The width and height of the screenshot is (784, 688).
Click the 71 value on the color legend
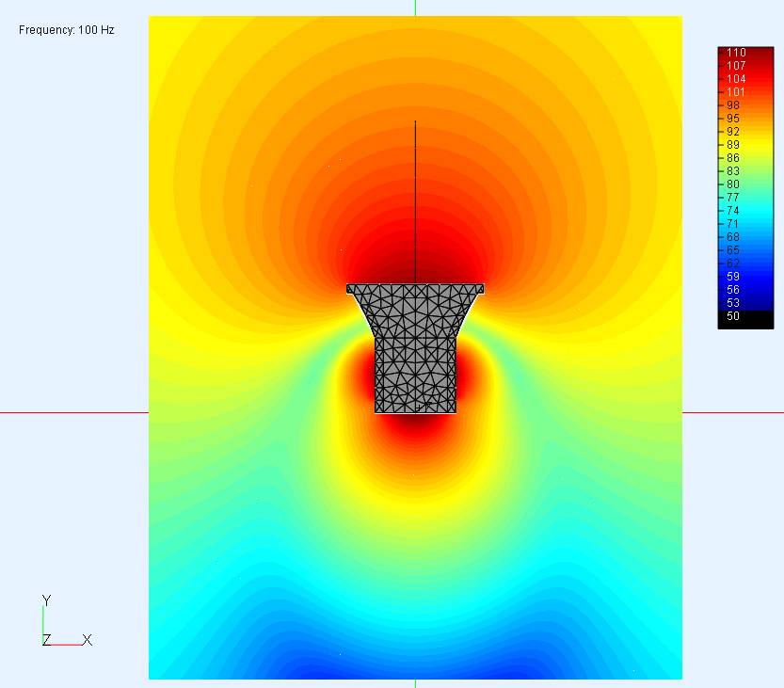coord(733,223)
